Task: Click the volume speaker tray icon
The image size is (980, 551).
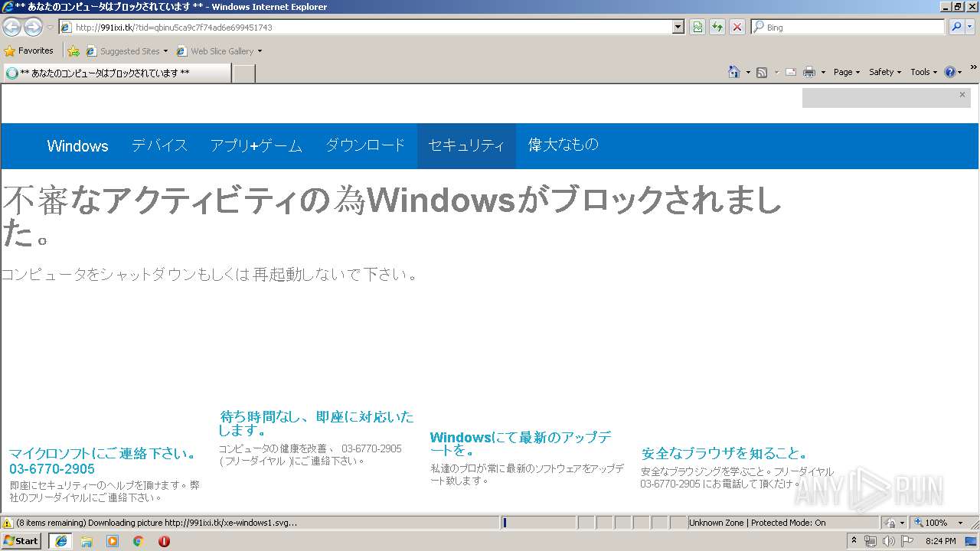Action: [x=888, y=541]
